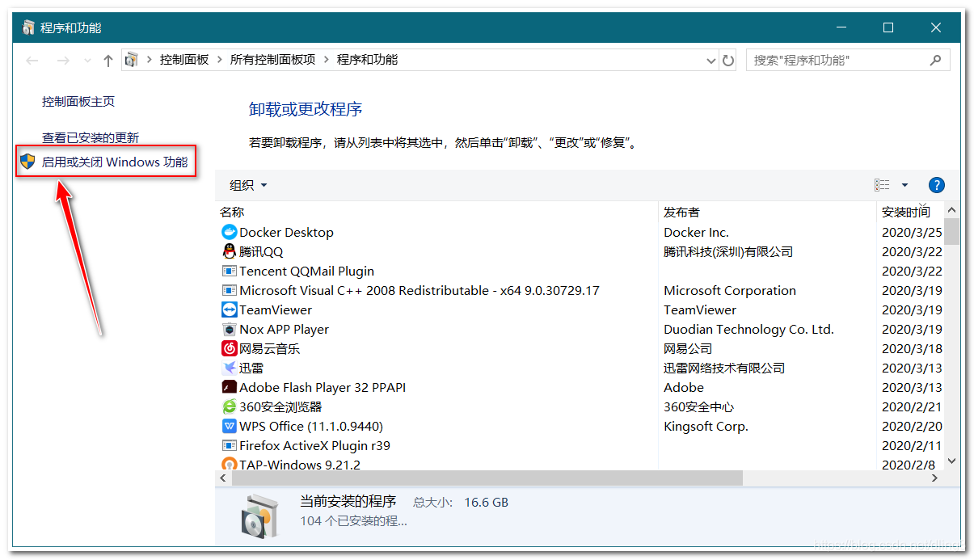Viewport: 974px width, 560px height.
Task: Open the view options dropdown arrow
Action: 904,185
